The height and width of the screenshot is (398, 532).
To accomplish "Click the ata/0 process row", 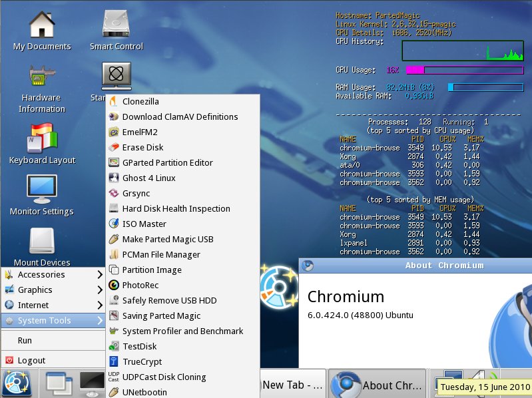I will coord(409,165).
